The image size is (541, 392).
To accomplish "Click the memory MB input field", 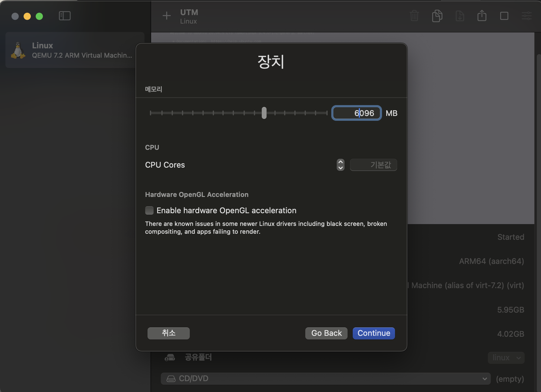I will coord(357,113).
